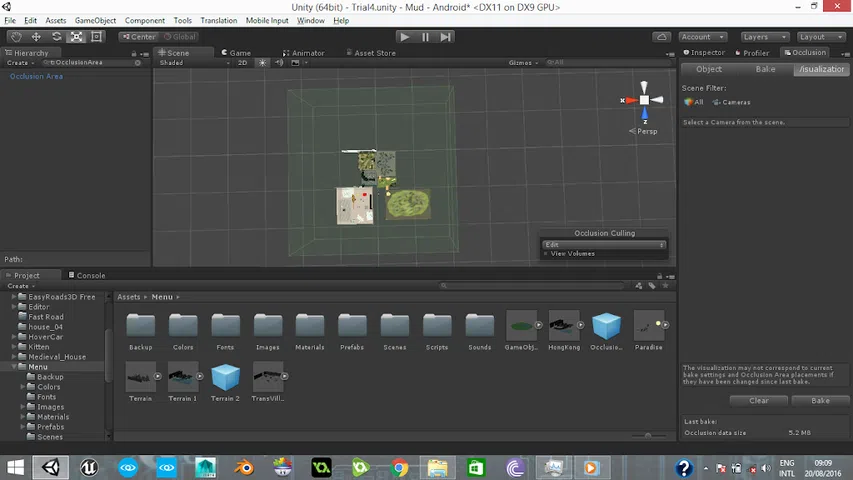Open the cloud services icon

click(660, 37)
